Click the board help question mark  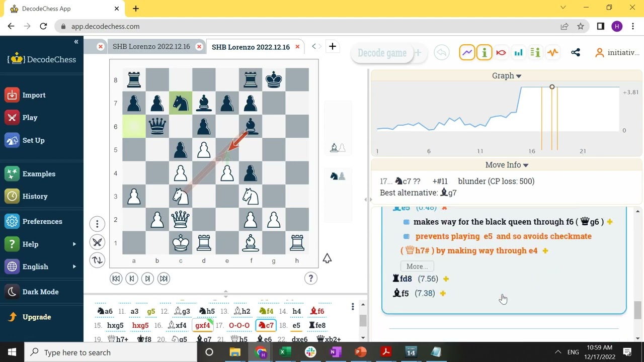[310, 278]
